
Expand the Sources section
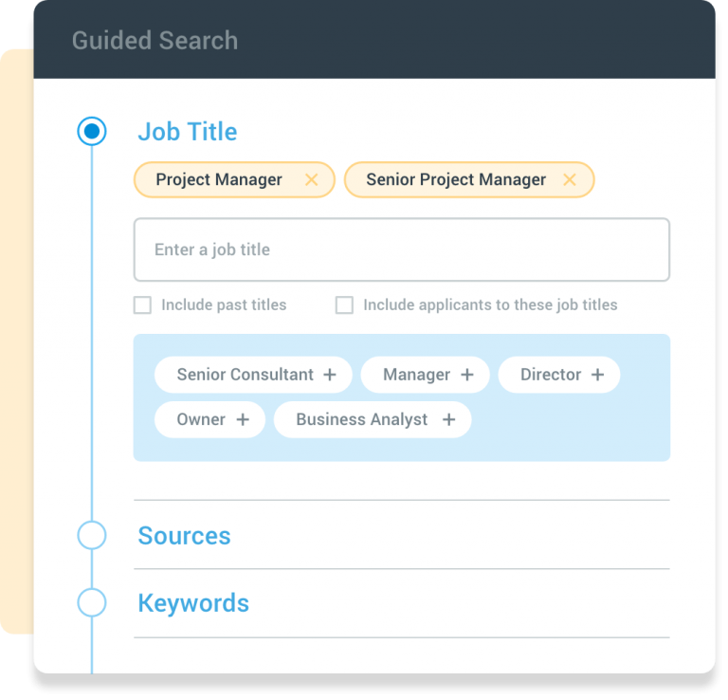[184, 535]
